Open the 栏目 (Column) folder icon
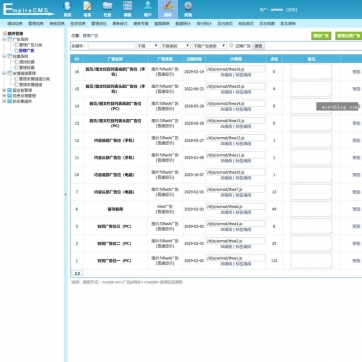The width and height of the screenshot is (362, 362). point(107,9)
